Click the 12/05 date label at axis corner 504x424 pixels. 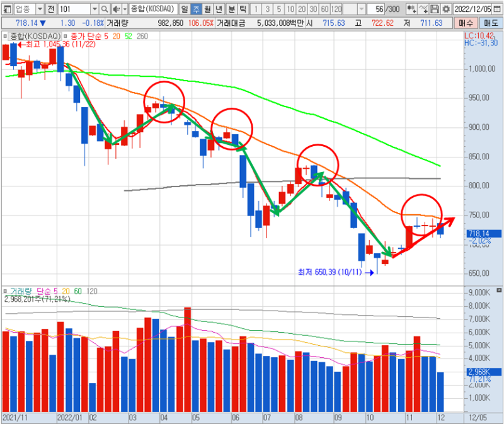[x=478, y=418]
